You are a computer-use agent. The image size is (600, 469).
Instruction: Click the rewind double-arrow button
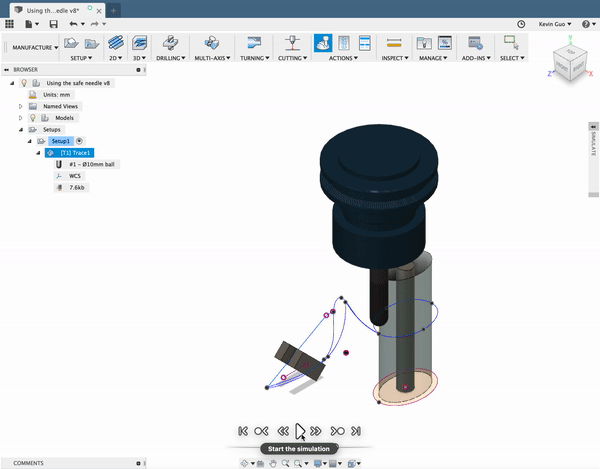(283, 431)
